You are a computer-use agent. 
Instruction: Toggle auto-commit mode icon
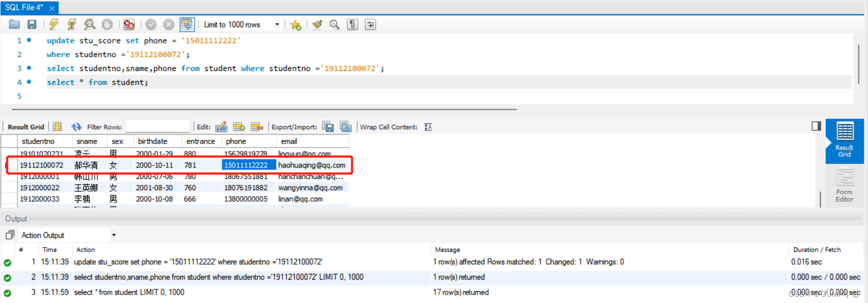(x=187, y=24)
